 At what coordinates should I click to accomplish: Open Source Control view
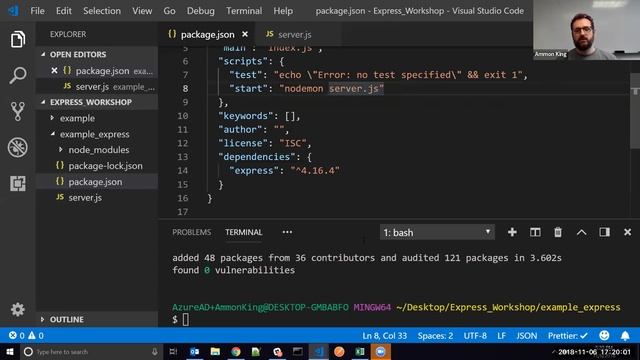coord(18,111)
